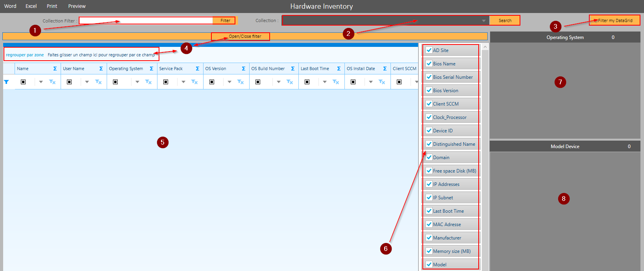Clear the filter under Service Pack column
644x271 pixels.
click(194, 82)
